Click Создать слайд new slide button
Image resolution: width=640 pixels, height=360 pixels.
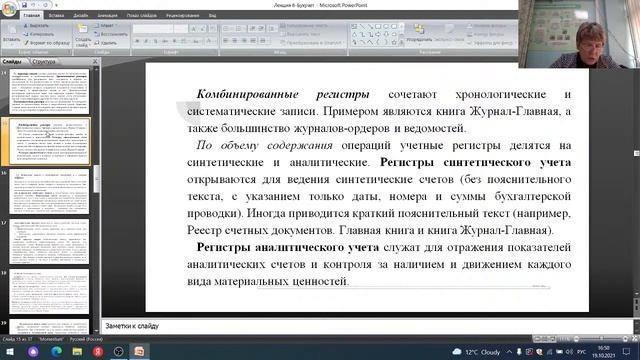click(x=83, y=36)
